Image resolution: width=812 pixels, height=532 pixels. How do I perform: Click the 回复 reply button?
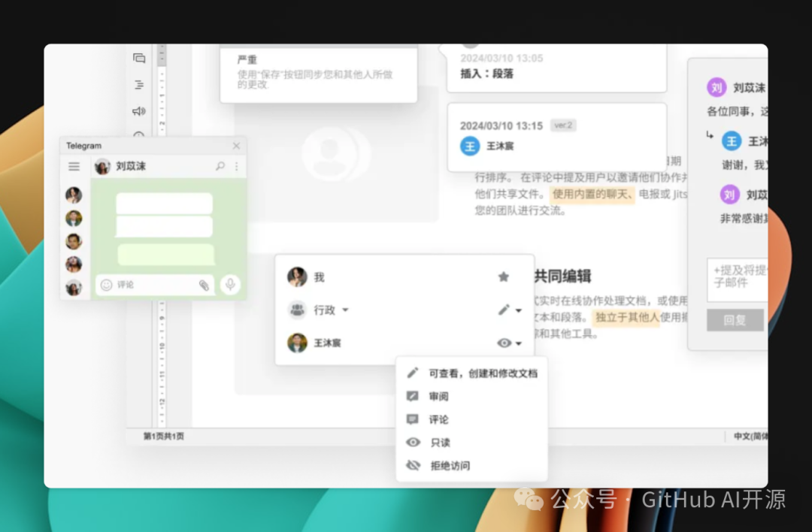pos(735,320)
